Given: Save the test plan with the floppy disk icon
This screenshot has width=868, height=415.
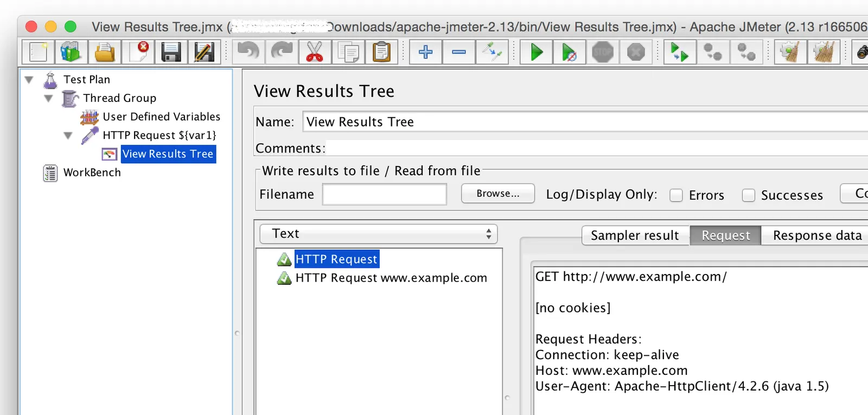Looking at the screenshot, I should [x=171, y=53].
